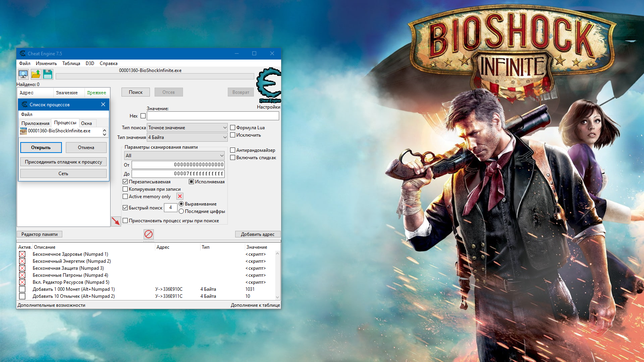644x362 pixels.
Task: Uncheck Перезаписываемая checkbox
Action: point(125,182)
